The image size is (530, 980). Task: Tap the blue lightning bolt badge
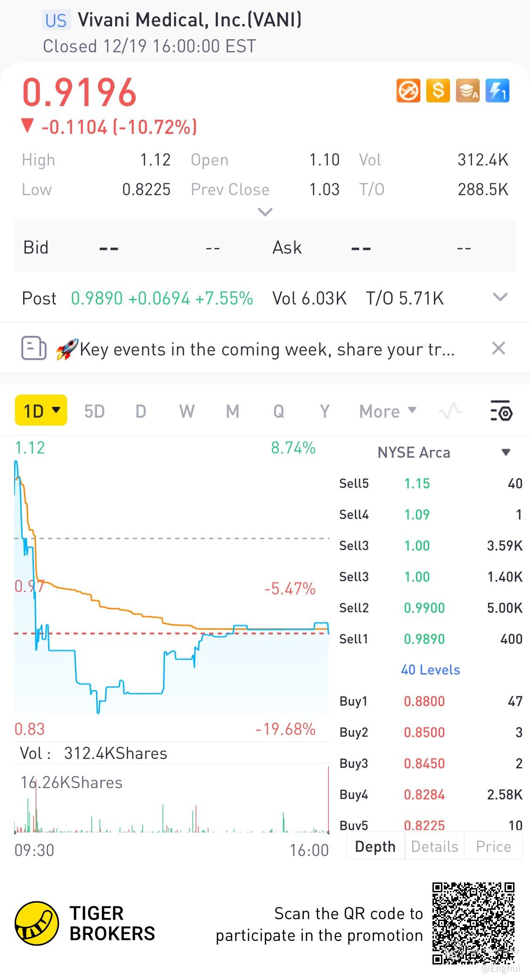pyautogui.click(x=497, y=91)
